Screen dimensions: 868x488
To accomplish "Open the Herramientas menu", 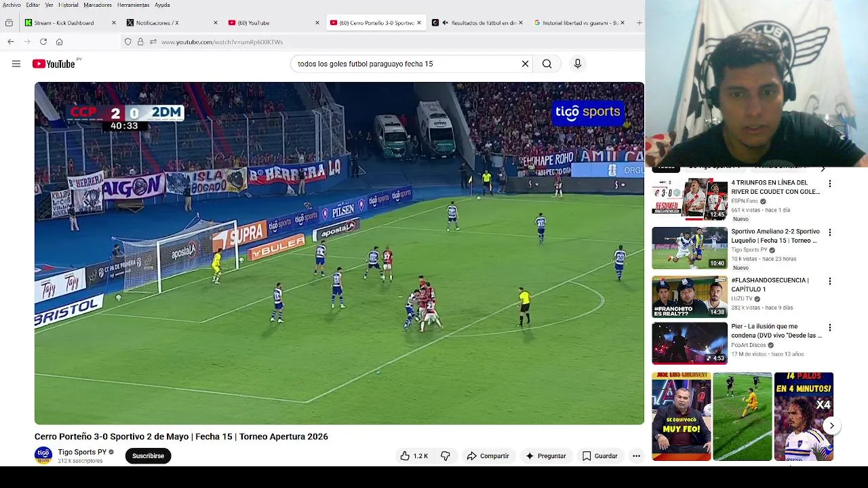I will [133, 5].
